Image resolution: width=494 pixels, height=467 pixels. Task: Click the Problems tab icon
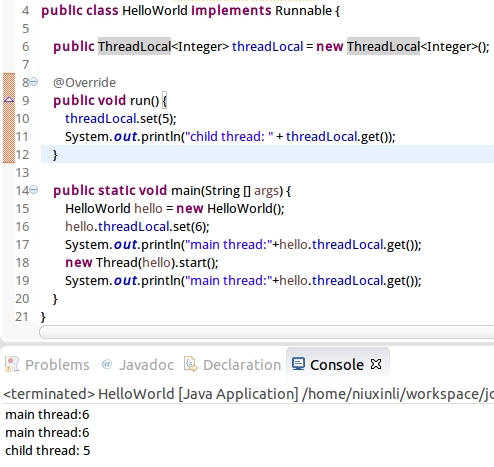click(12, 364)
